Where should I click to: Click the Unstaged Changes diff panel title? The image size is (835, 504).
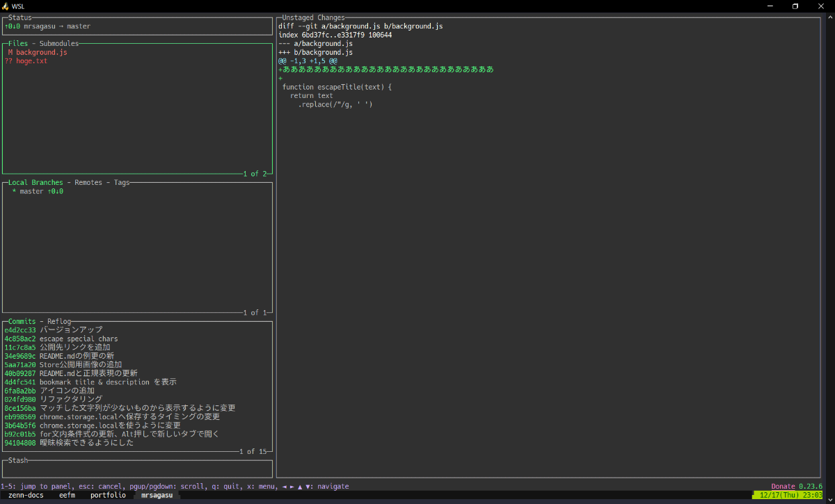pyautogui.click(x=313, y=17)
